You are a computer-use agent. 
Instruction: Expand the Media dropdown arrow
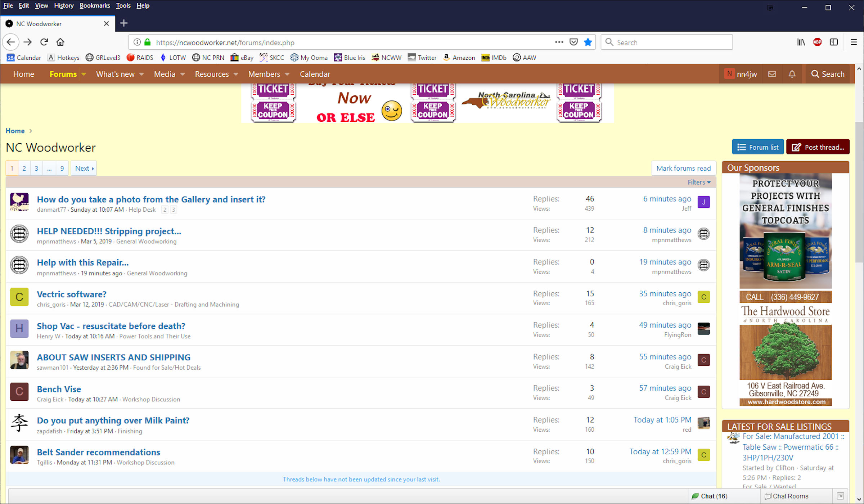click(183, 74)
